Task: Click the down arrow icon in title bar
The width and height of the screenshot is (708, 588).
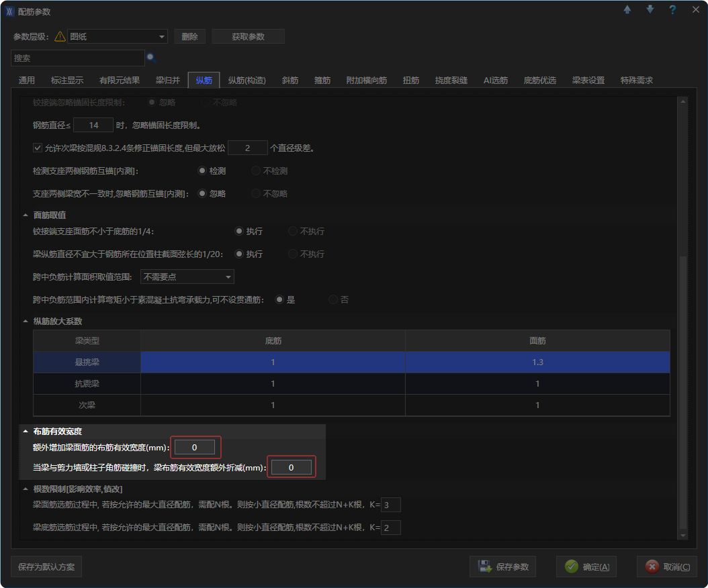Action: (x=650, y=10)
